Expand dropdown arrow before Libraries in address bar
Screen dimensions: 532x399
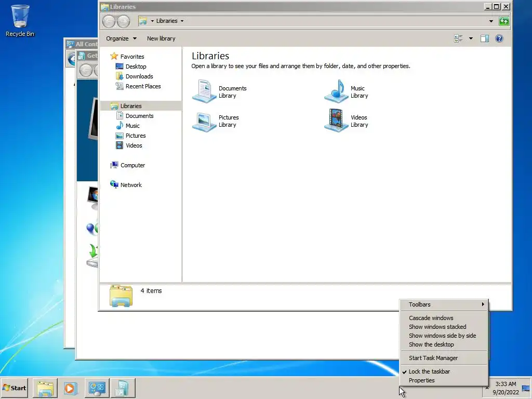[x=152, y=21]
